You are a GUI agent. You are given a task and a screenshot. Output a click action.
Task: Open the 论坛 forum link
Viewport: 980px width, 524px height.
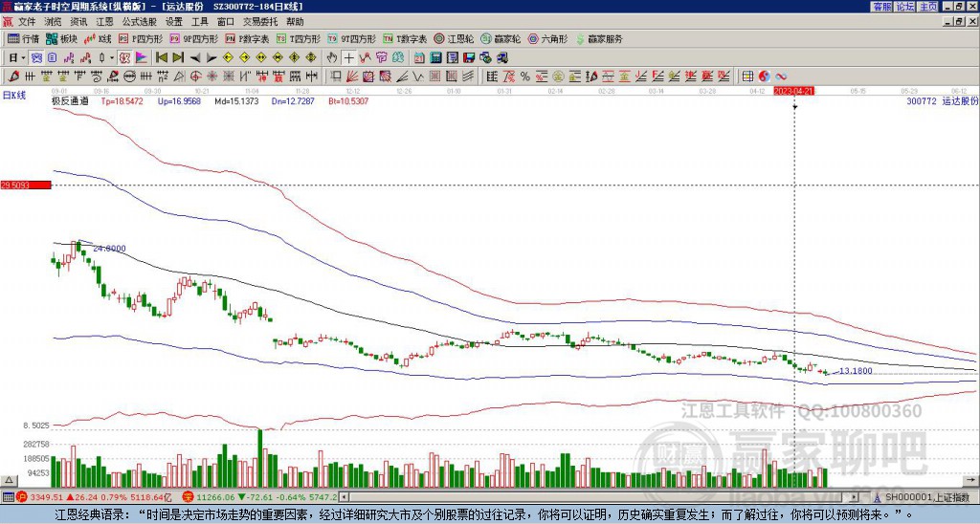[905, 7]
